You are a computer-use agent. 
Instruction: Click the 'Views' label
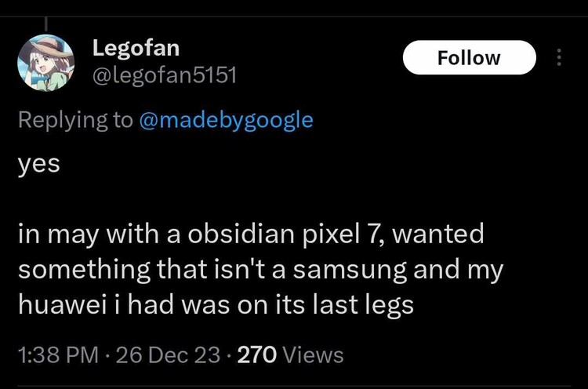(x=313, y=354)
